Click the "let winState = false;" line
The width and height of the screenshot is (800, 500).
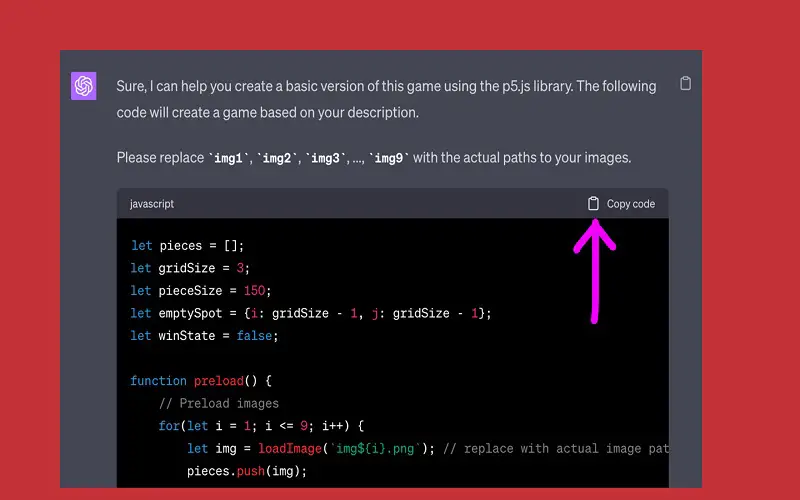coord(204,336)
